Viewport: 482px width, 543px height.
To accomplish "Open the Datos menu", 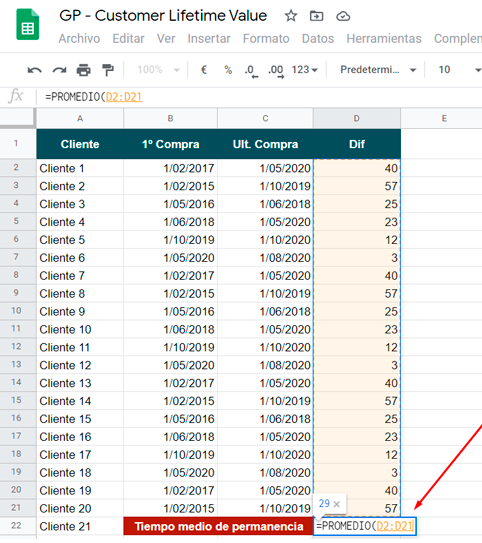I will pyautogui.click(x=318, y=38).
